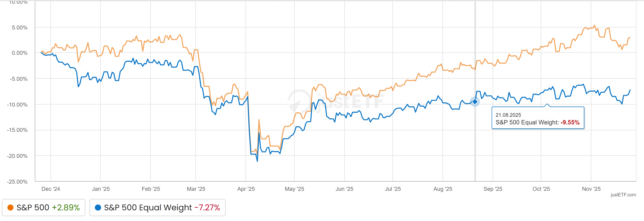Open the justETF.com credit link
This screenshot has width=644, height=221.
623,195
